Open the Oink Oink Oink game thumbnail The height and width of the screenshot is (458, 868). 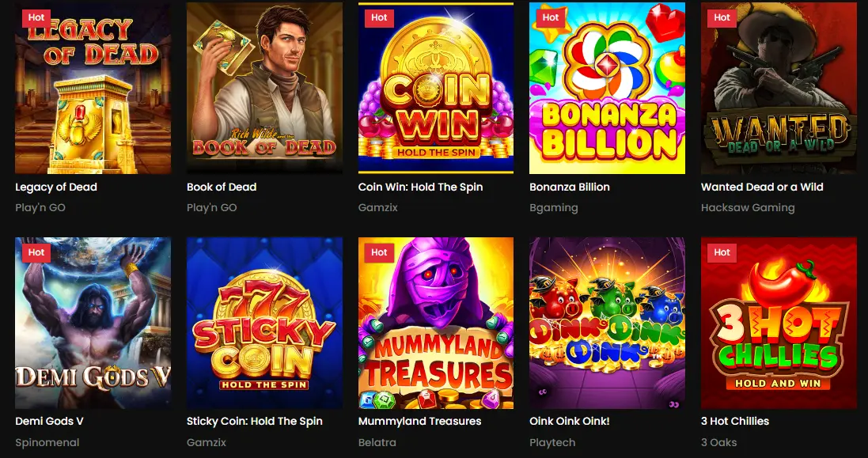tap(607, 323)
